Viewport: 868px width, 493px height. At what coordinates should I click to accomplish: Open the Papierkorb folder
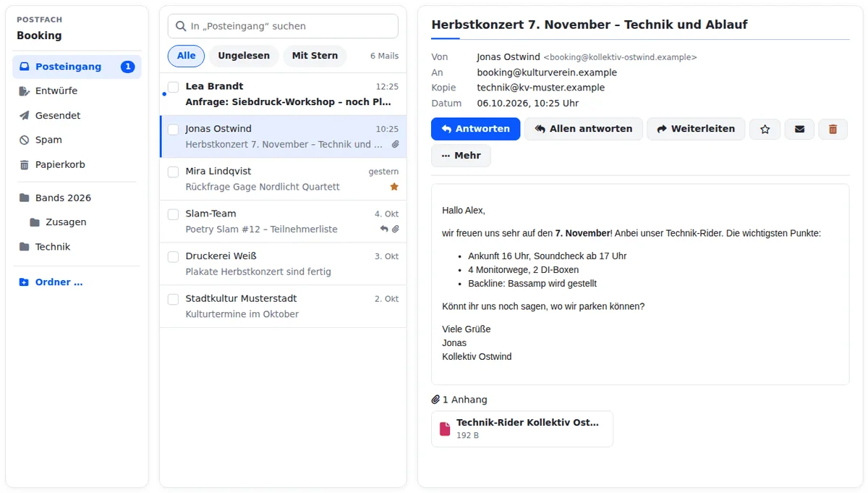point(77,165)
